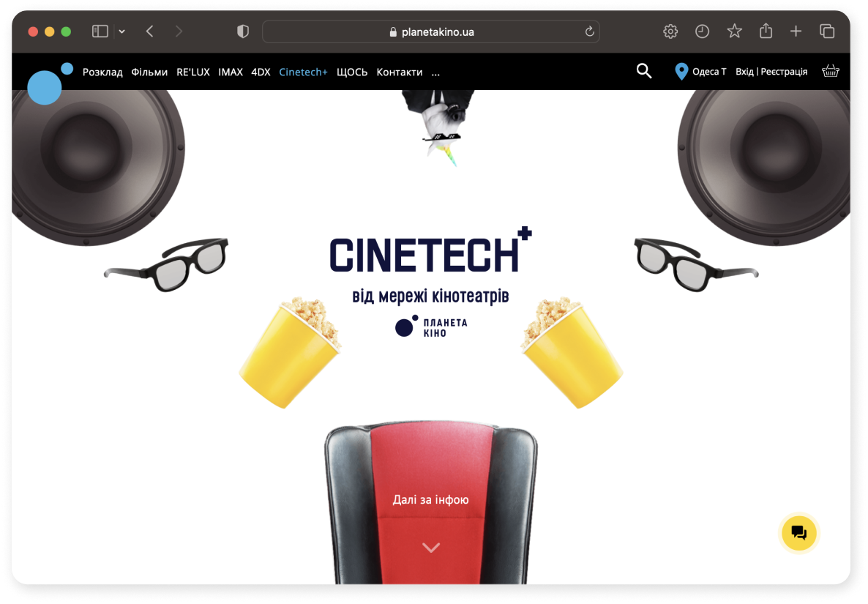The height and width of the screenshot is (604, 868).
Task: Change the cinema city Одеса Т
Action: coord(709,72)
